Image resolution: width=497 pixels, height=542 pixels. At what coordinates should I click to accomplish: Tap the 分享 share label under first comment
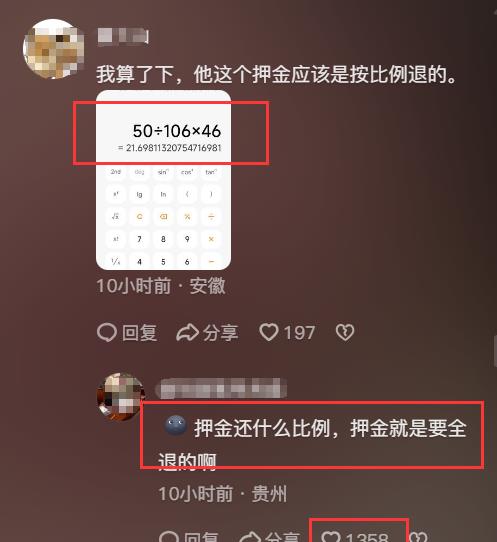pos(220,333)
